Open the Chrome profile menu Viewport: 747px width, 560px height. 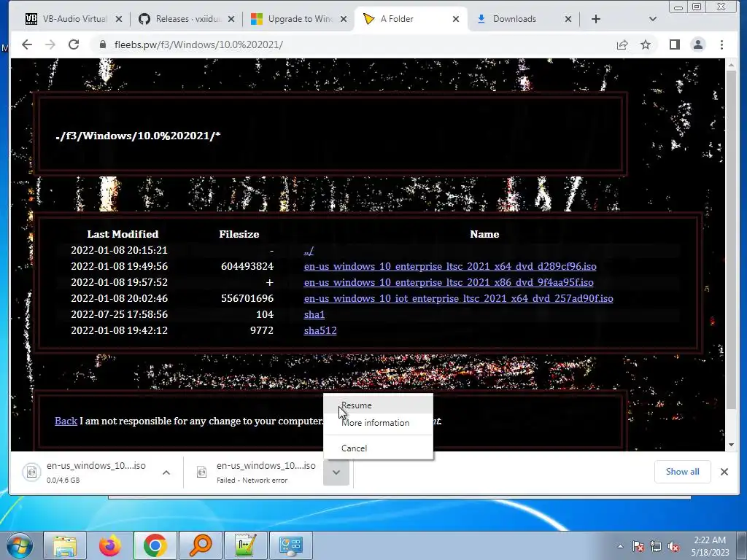coord(698,44)
